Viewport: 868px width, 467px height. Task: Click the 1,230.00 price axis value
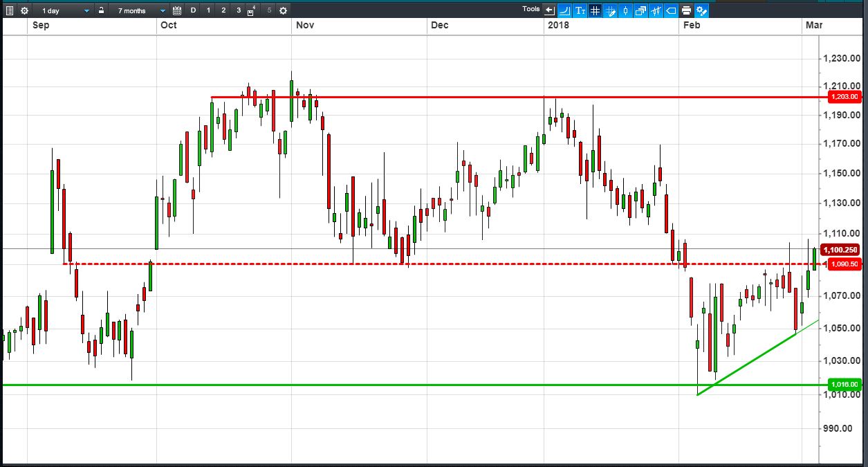[x=842, y=59]
